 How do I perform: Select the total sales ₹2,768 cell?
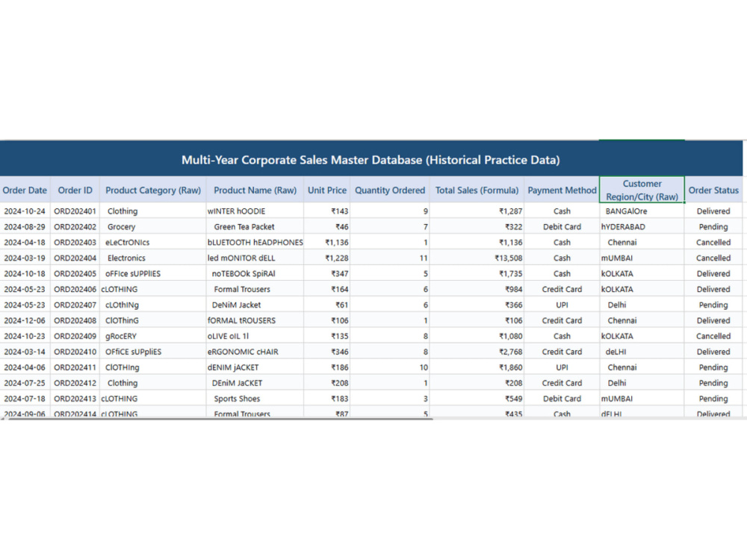tap(477, 352)
